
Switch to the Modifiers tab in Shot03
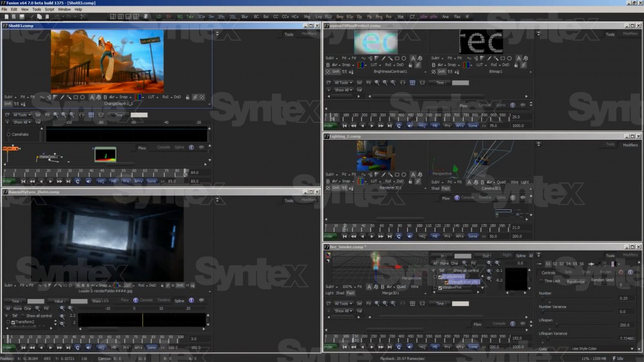click(x=309, y=33)
